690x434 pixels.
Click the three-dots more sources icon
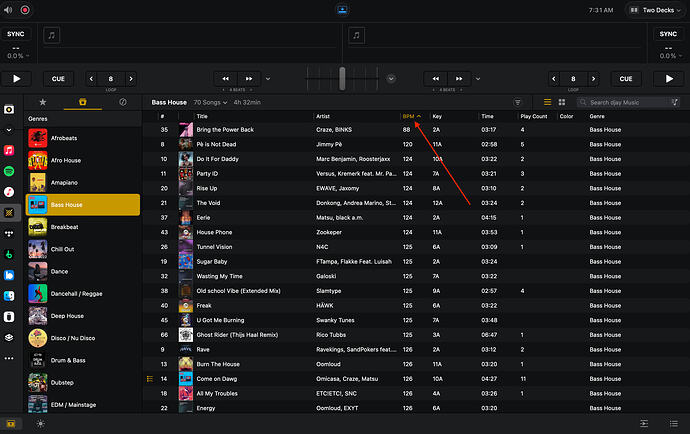(x=9, y=358)
